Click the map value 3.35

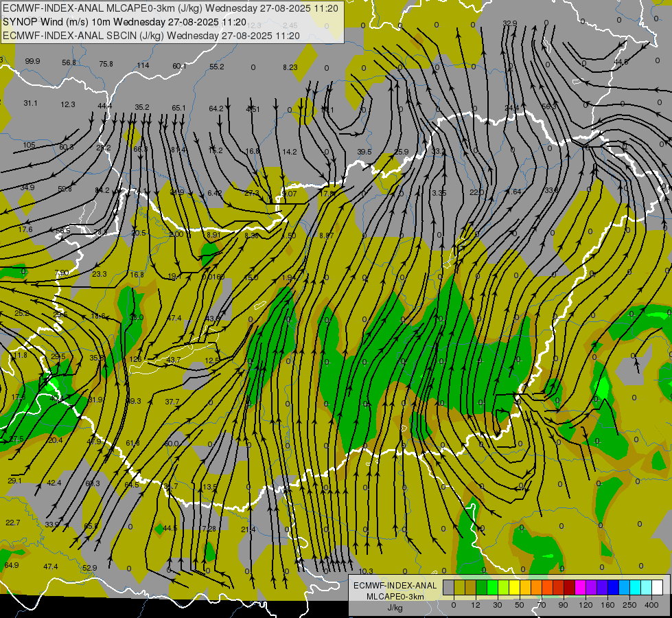tap(439, 193)
